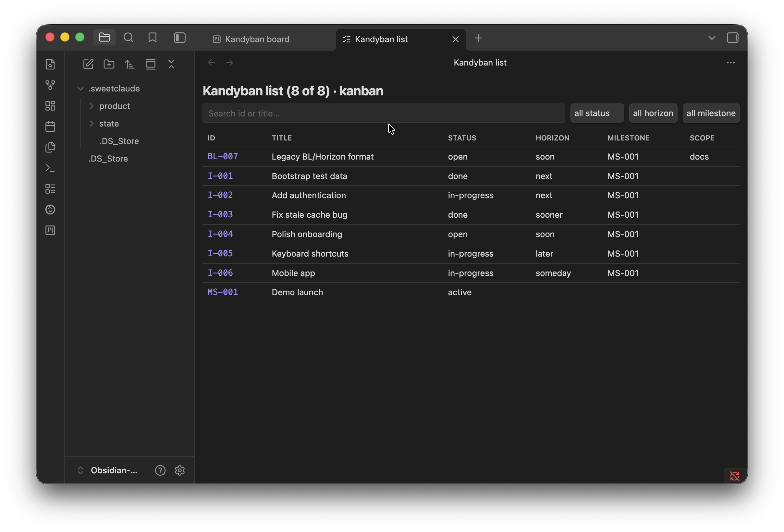Screen dimensions: 784x532
Task: Expand the state folder
Action: pyautogui.click(x=109, y=124)
